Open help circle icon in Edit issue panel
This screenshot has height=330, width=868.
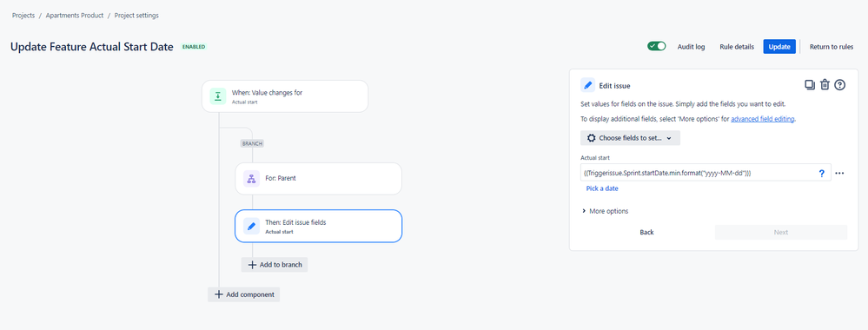840,85
